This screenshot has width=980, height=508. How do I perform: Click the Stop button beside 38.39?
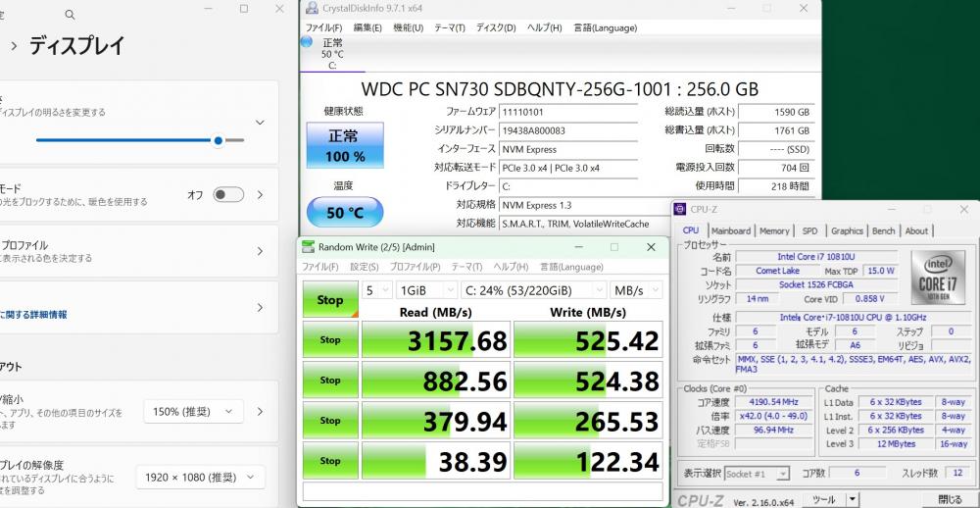tap(330, 461)
